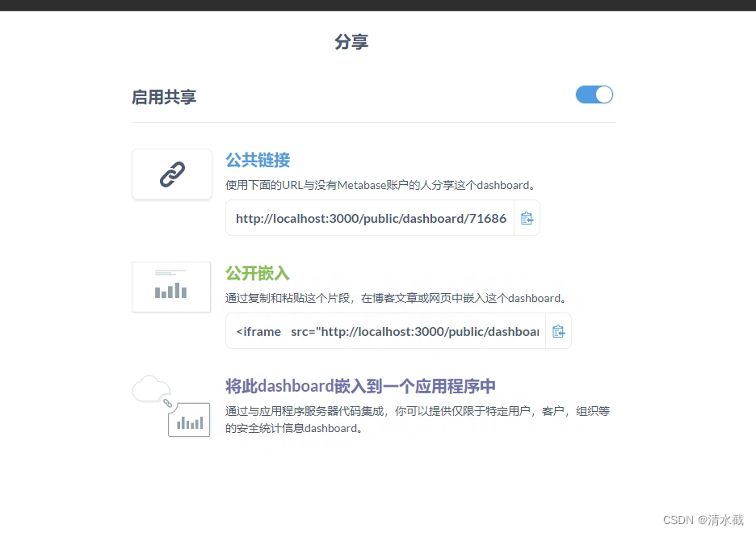
Task: Click the 分享 dialog title
Action: (351, 41)
